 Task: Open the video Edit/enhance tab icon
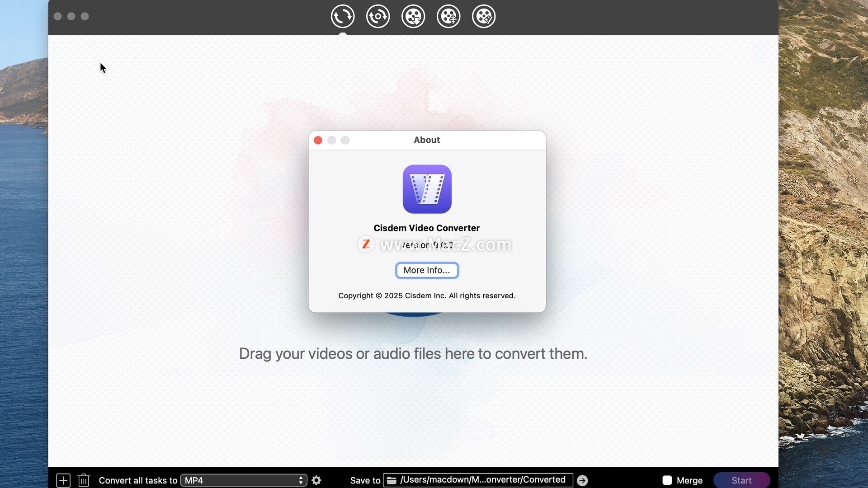pos(483,17)
